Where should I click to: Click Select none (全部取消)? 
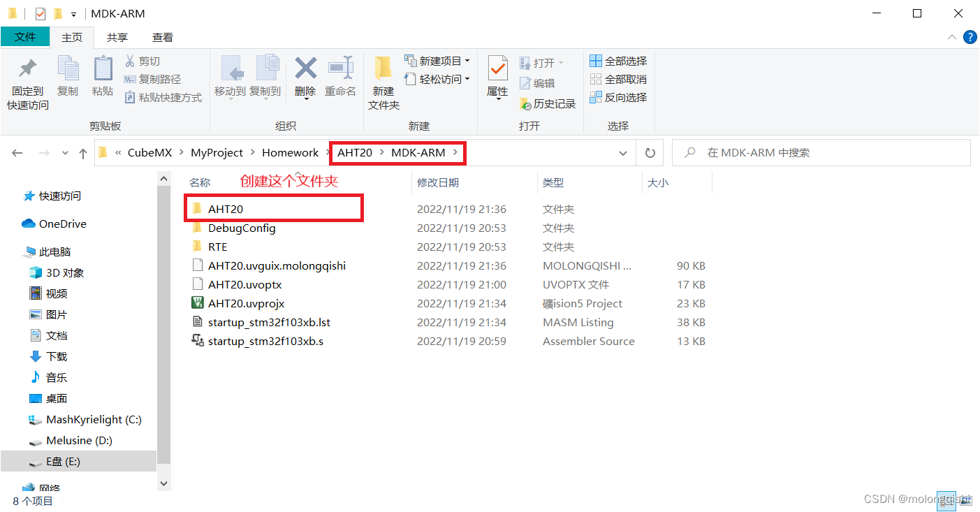(618, 80)
